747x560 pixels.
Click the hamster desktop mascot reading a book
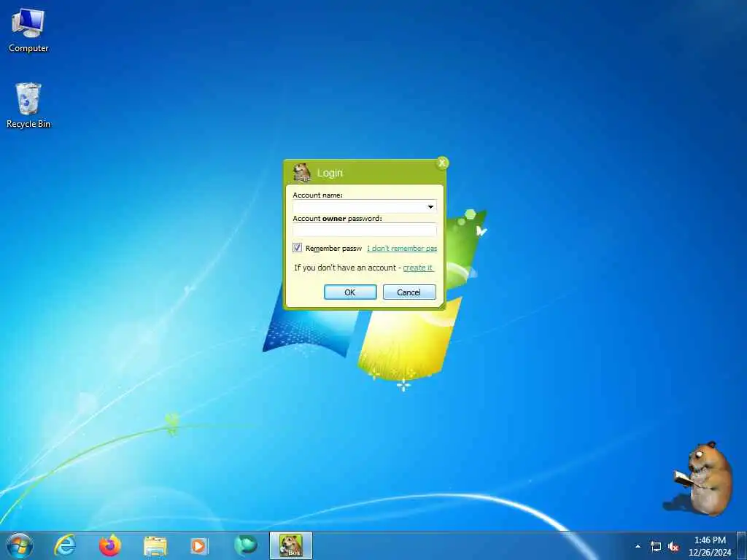(704, 478)
